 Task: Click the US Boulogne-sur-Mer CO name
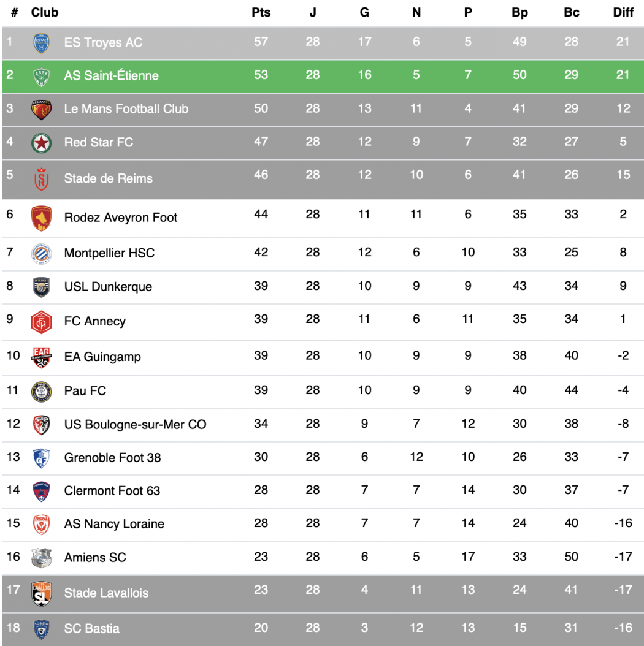[135, 424]
